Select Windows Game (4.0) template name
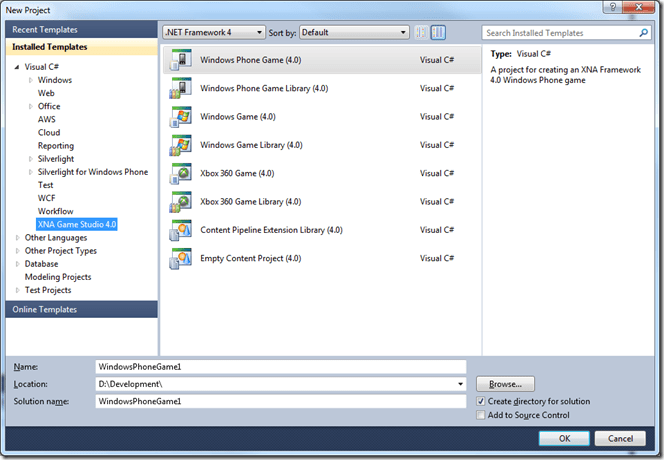This screenshot has height=460, width=664. [238, 116]
